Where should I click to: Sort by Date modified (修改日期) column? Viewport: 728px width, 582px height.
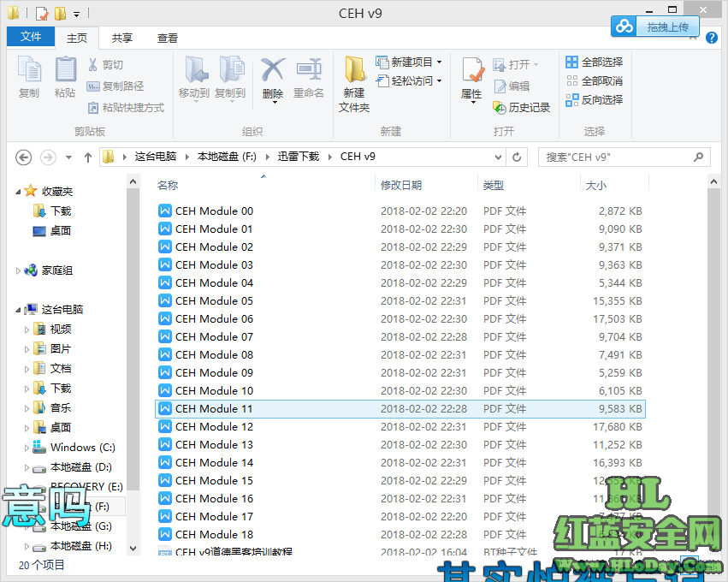click(x=401, y=186)
